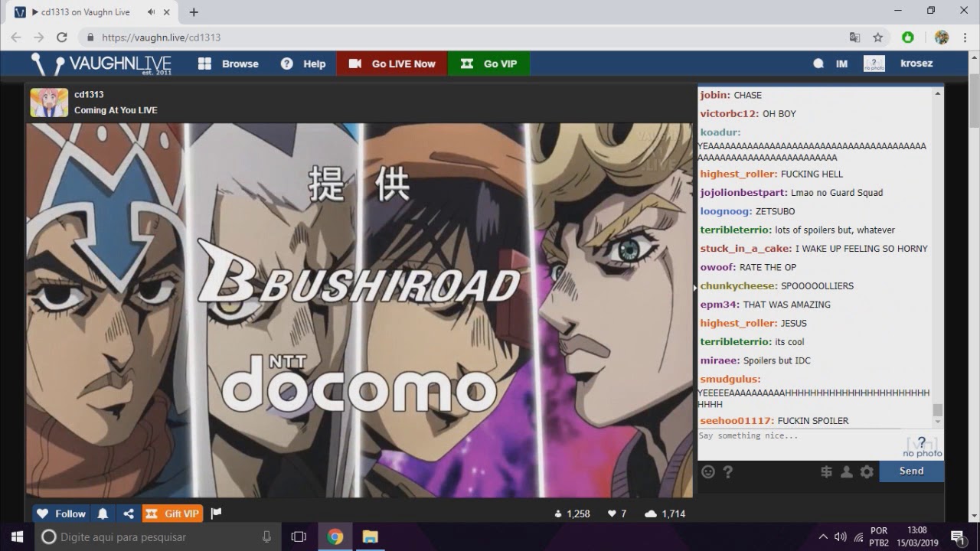This screenshot has width=980, height=551.
Task: Send the chat message
Action: 911,471
